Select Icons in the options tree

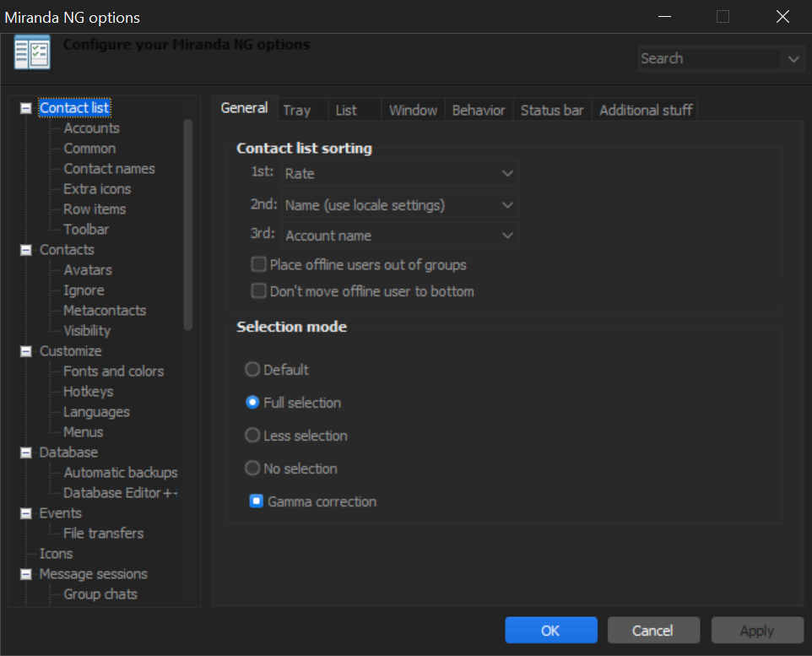tap(56, 553)
